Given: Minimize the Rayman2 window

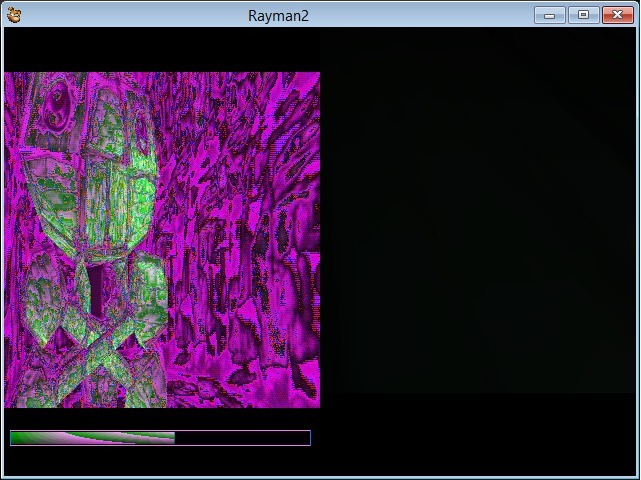Looking at the screenshot, I should (x=549, y=15).
